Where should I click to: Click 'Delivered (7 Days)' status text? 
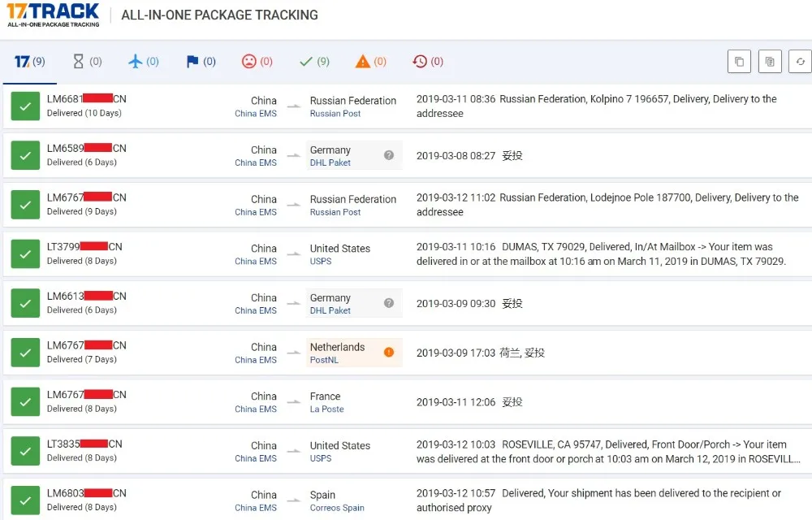pos(82,359)
